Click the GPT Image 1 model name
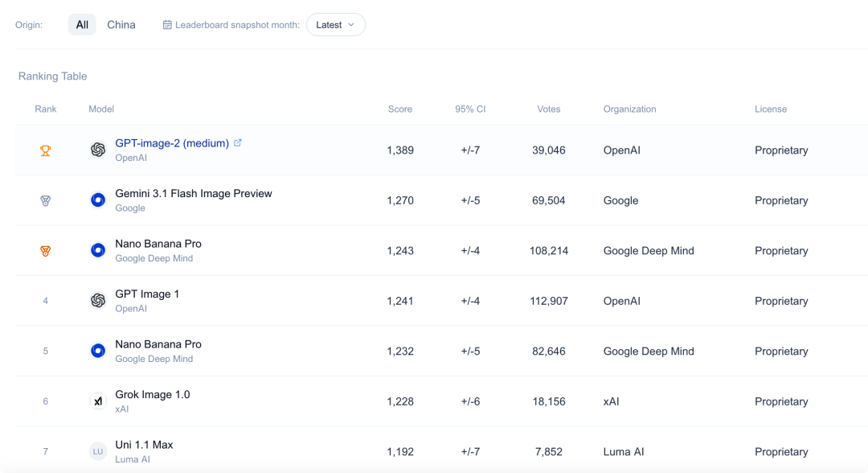 click(147, 294)
